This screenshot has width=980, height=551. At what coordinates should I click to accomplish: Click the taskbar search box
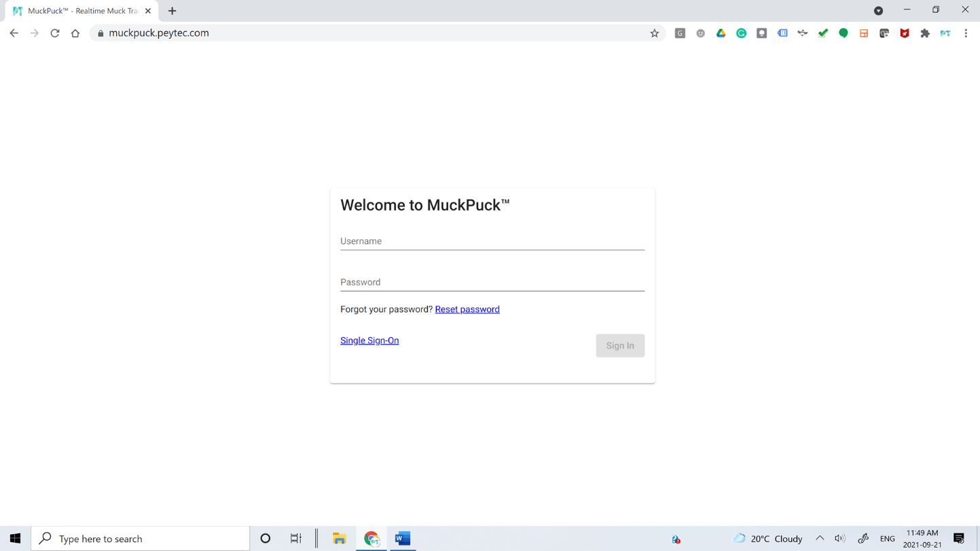coord(141,539)
